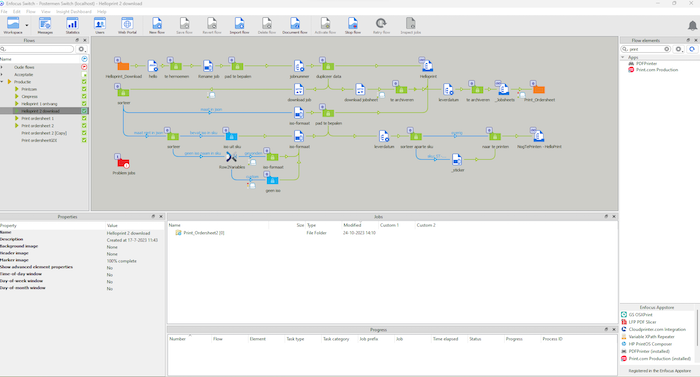Open the Statistics view

[x=72, y=25]
